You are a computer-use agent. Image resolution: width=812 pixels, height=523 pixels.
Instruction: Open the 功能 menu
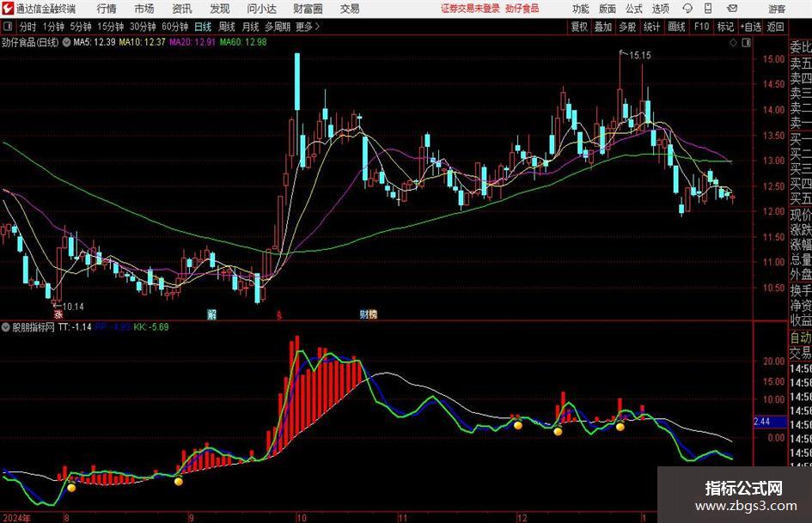click(x=581, y=9)
